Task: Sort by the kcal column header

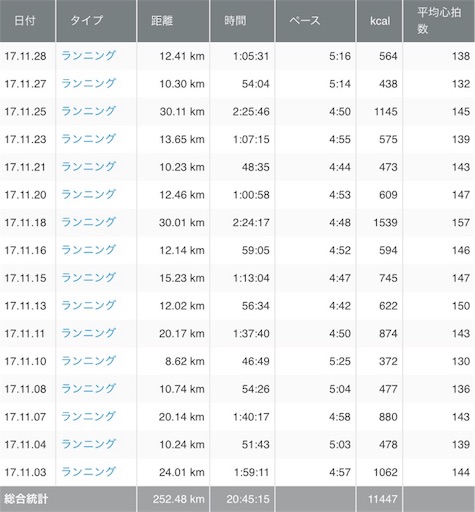Action: (379, 21)
